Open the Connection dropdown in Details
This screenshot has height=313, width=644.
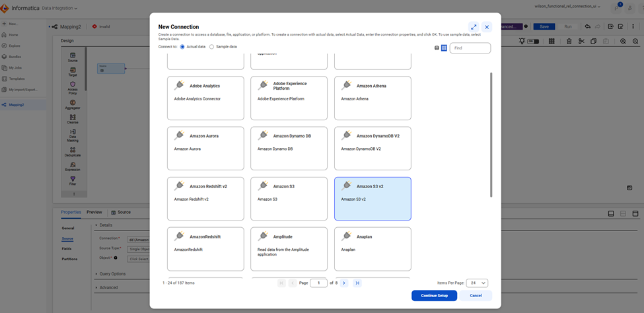click(139, 238)
